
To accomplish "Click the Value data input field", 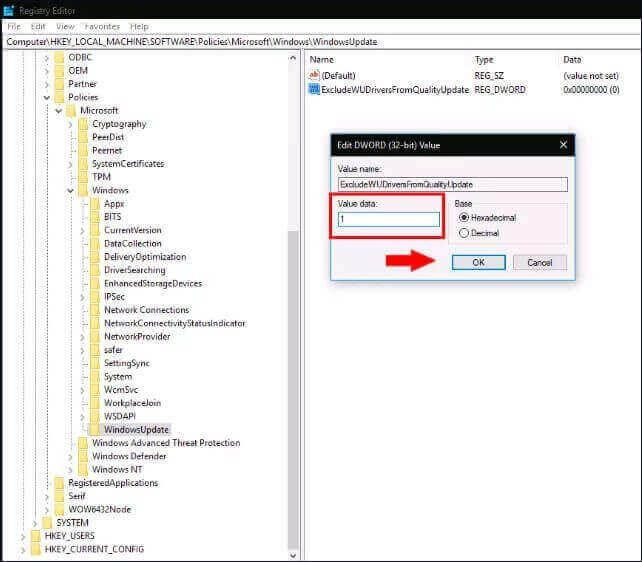I will pyautogui.click(x=388, y=219).
